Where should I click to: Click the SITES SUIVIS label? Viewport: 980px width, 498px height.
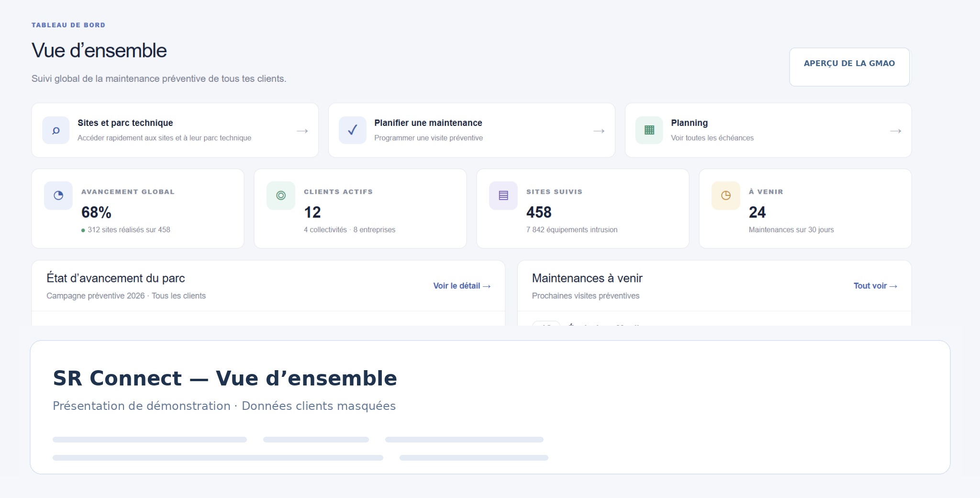(x=555, y=192)
